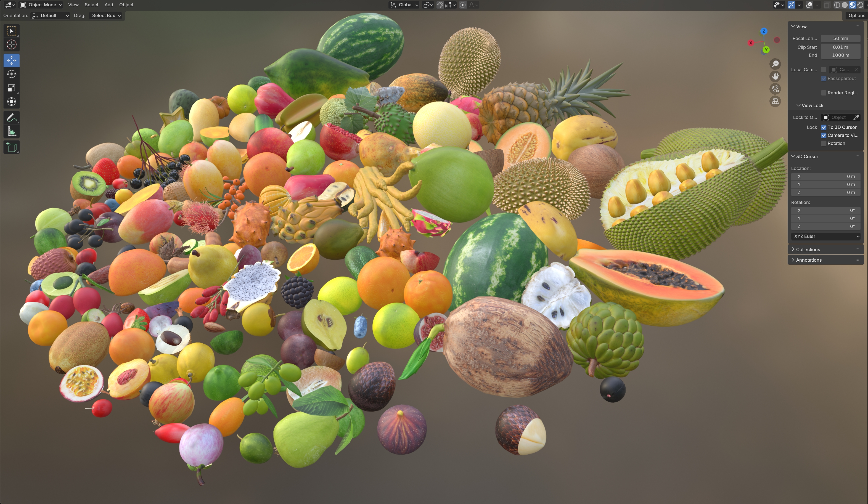Click the Focal Length 50 mm field
This screenshot has height=504, width=868.
coord(840,39)
